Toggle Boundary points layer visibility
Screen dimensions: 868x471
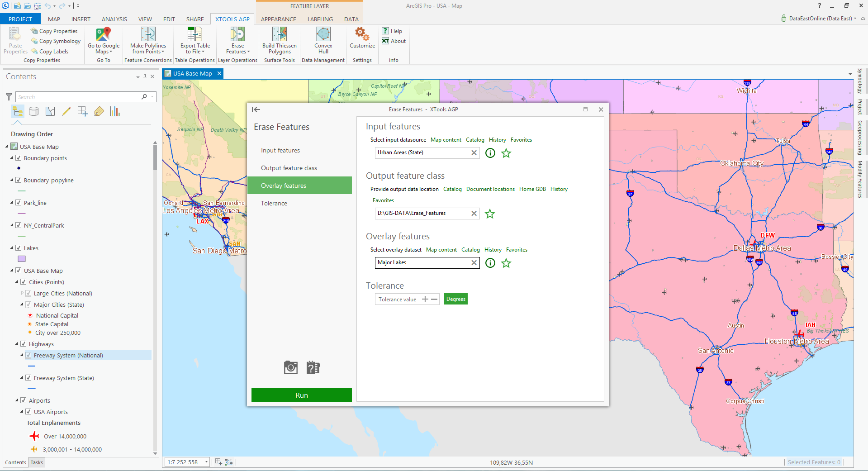[x=19, y=158]
